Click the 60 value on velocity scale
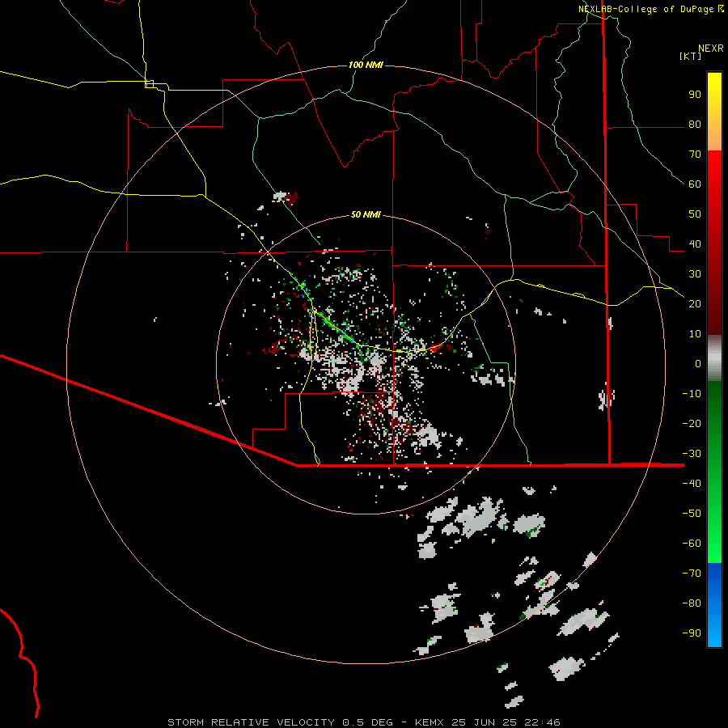The image size is (728, 728). tap(695, 184)
